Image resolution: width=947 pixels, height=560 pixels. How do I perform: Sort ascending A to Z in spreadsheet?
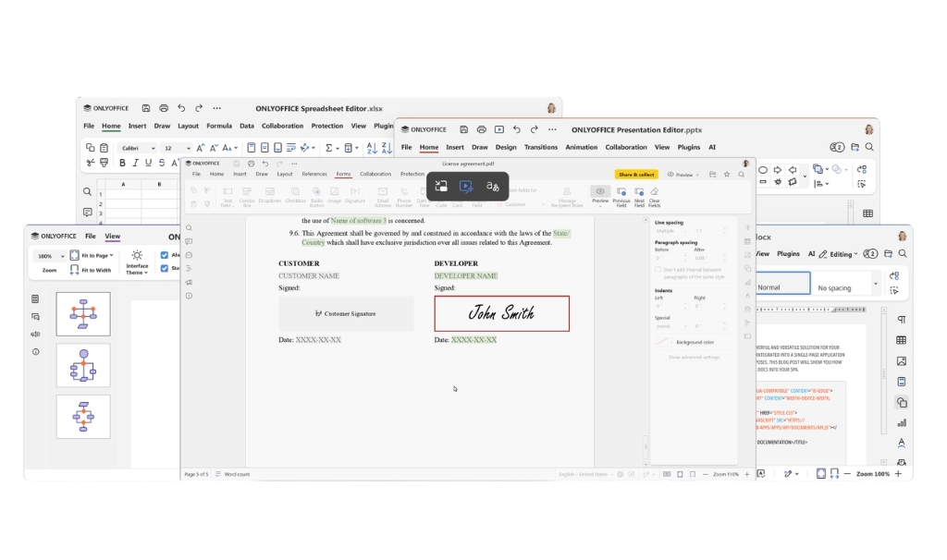(x=372, y=148)
